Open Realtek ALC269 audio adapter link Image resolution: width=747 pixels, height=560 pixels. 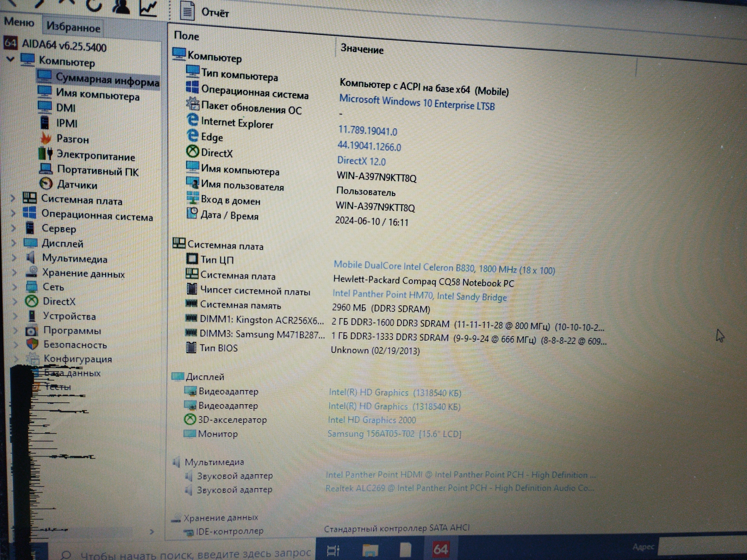[459, 488]
